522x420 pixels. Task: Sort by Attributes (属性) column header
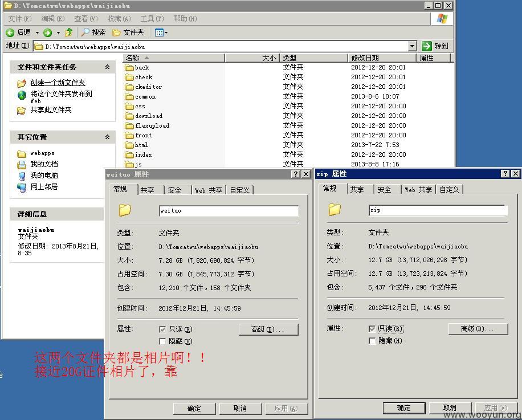(434, 58)
